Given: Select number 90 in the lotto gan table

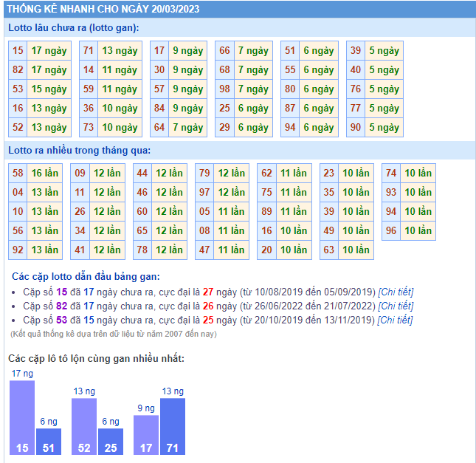Looking at the screenshot, I should [356, 128].
